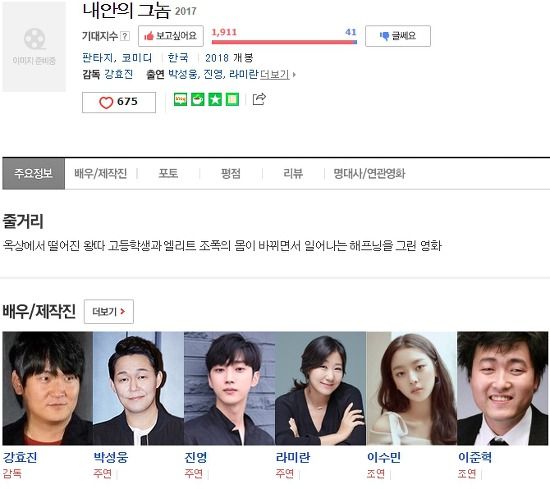This screenshot has height=489, width=550.
Task: Open the share arrow icon
Action: pyautogui.click(x=259, y=99)
